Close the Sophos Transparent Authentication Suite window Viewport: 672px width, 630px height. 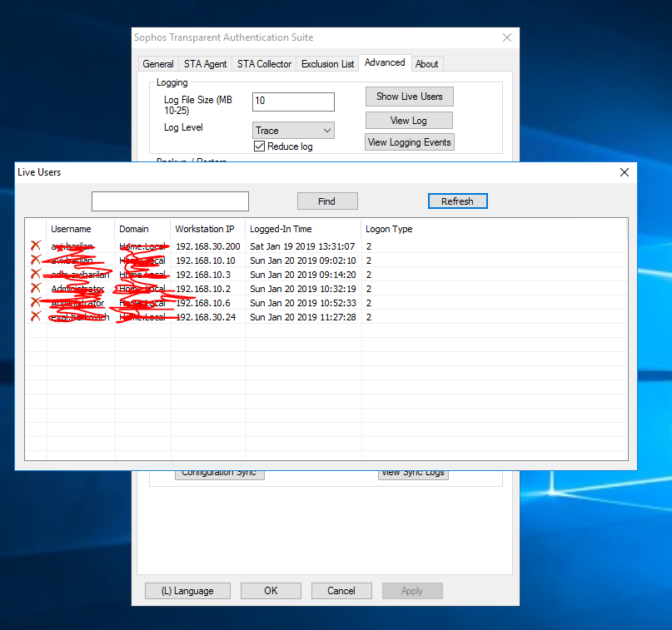pos(507,37)
